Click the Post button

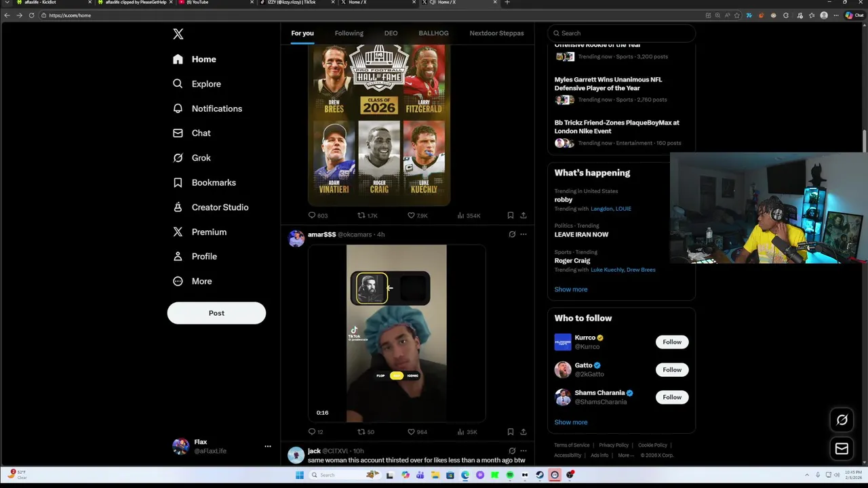pyautogui.click(x=216, y=313)
